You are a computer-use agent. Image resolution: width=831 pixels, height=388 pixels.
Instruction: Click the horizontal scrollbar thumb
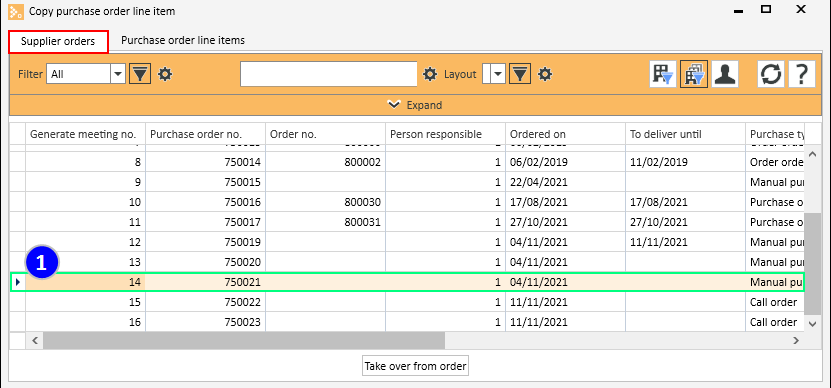click(244, 340)
